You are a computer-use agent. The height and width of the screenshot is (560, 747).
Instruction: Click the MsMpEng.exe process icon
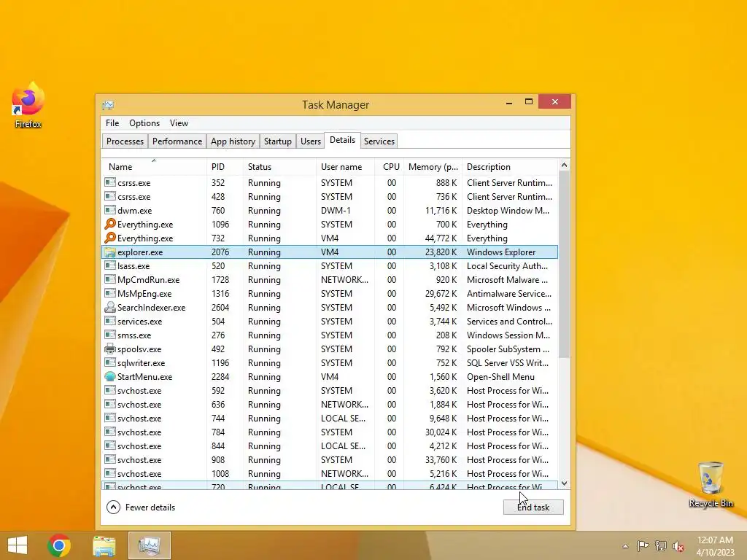tap(110, 293)
